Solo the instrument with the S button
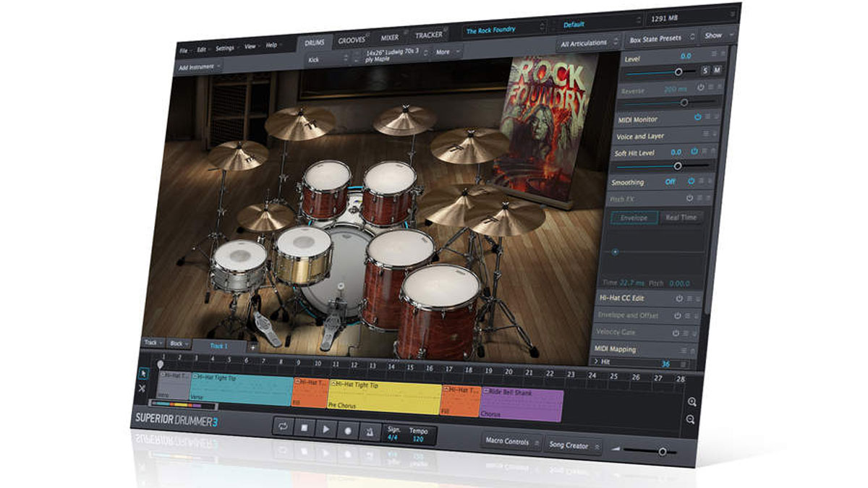Viewport: 868px width, 488px height. pyautogui.click(x=705, y=71)
